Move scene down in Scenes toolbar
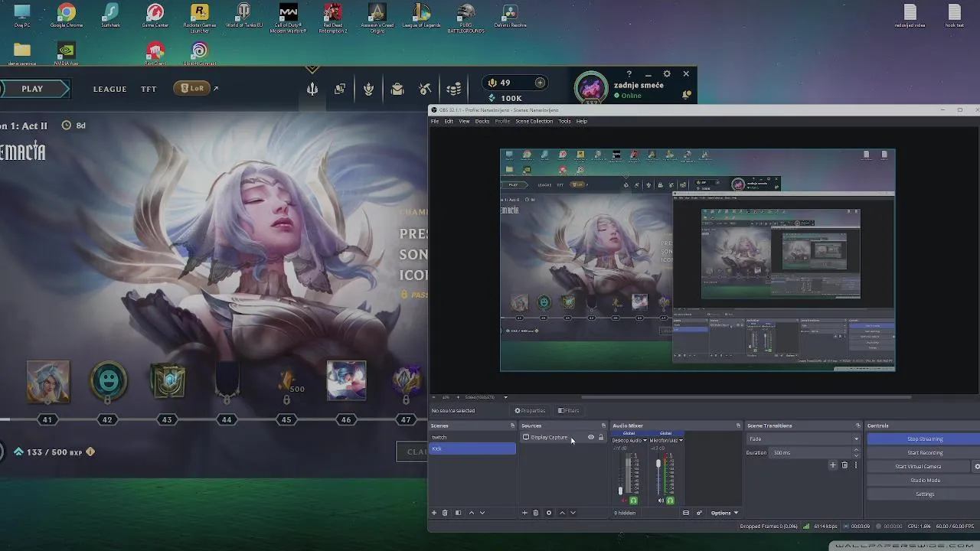The height and width of the screenshot is (551, 980). pos(482,513)
